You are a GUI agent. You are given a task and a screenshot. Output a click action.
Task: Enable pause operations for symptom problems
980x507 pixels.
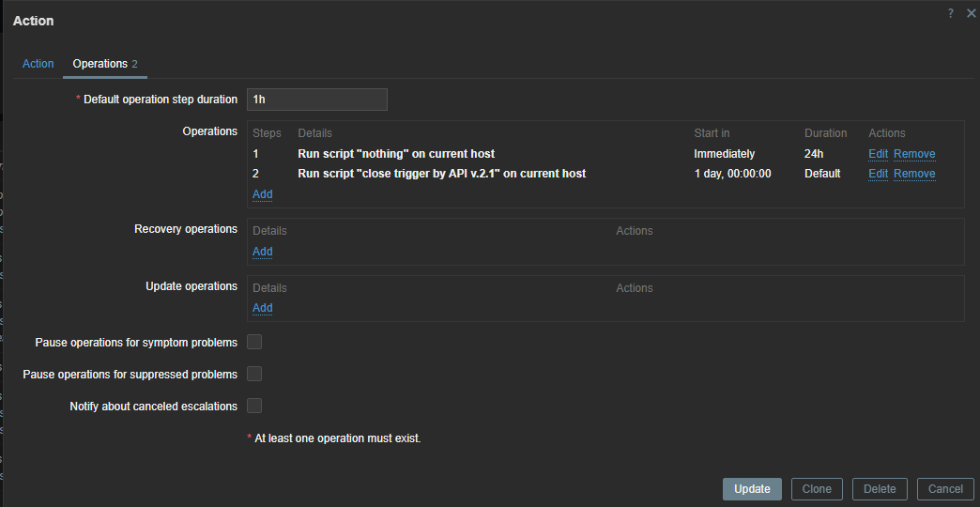[x=254, y=342]
